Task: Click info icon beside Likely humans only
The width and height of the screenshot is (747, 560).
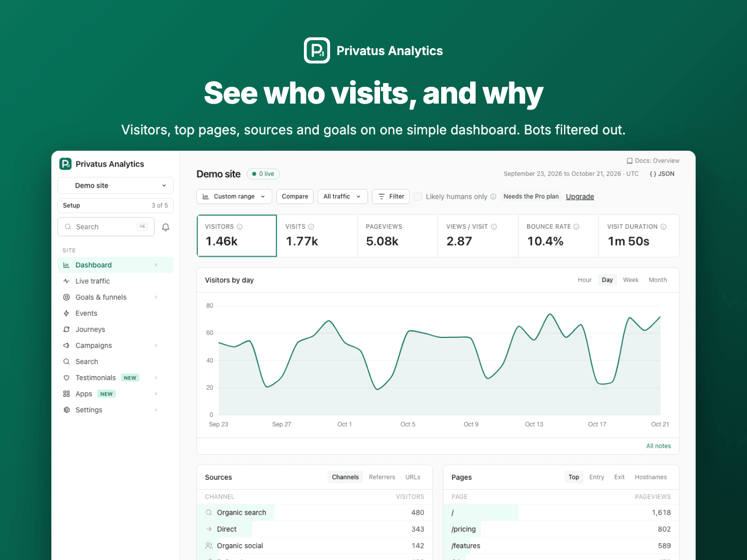Action: [x=493, y=196]
